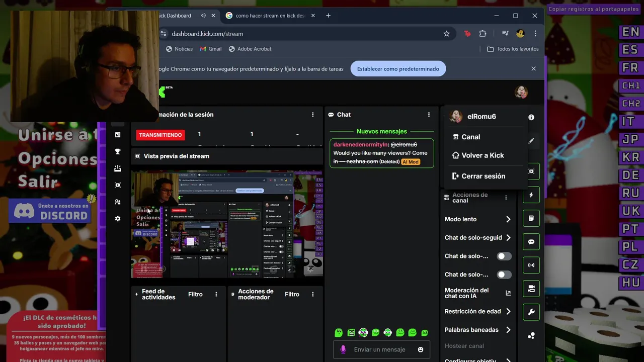644x362 pixels.
Task: Mute the Kick Dashboard tab audio icon
Action: pyautogui.click(x=203, y=16)
